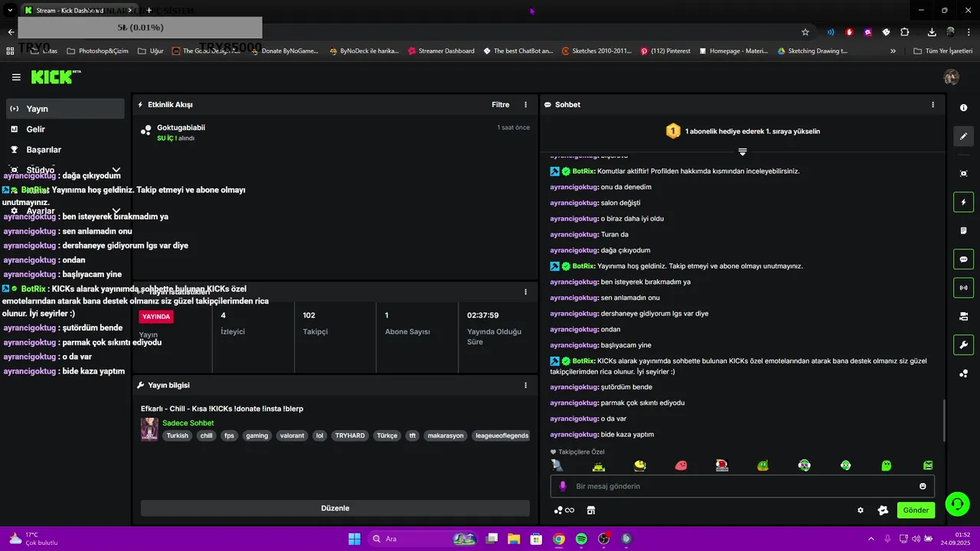This screenshot has height=551, width=980.
Task: Pick the headphone-wearing green emote
Action: [845, 465]
